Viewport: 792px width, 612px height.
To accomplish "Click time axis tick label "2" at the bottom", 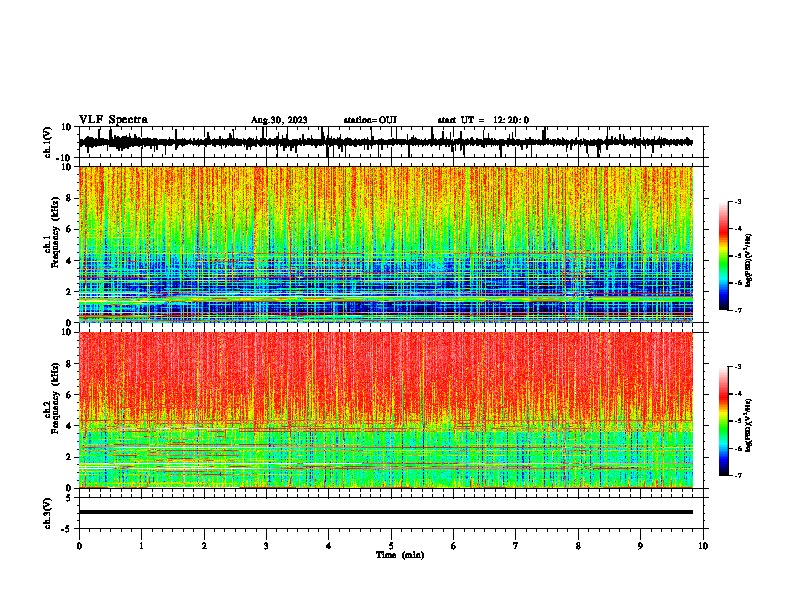I will click(204, 546).
